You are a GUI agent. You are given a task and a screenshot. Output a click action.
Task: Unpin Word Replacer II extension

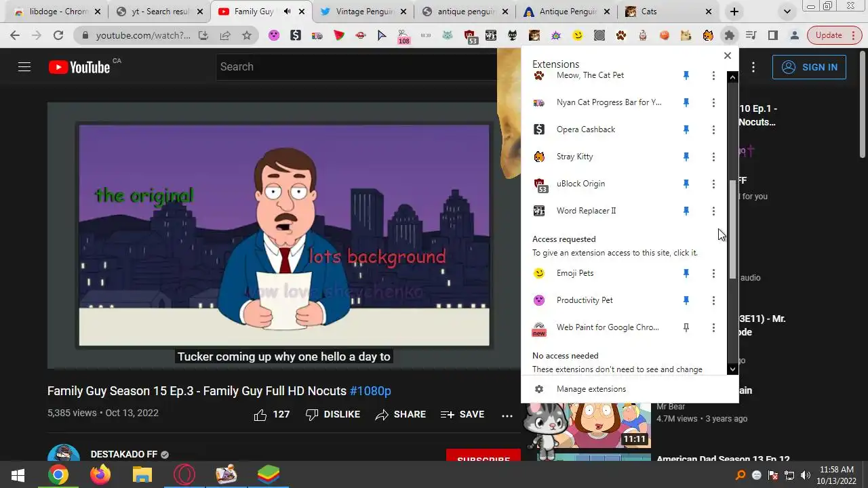coord(686,211)
